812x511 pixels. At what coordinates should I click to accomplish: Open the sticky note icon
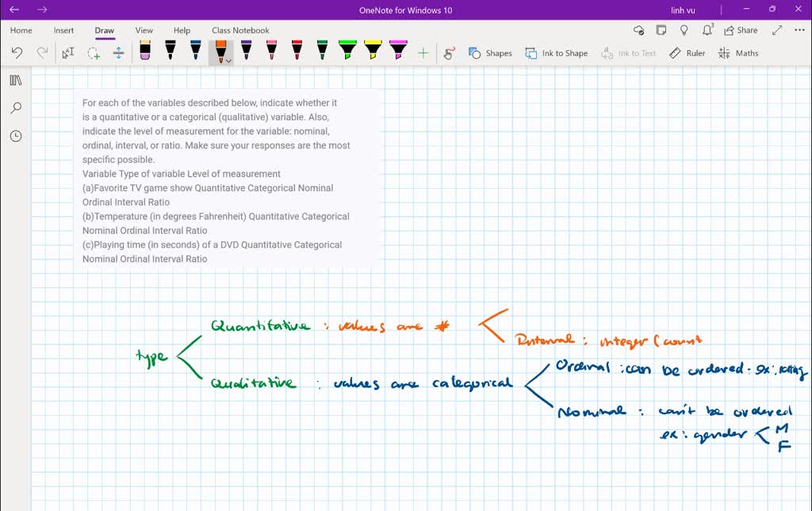[662, 29]
